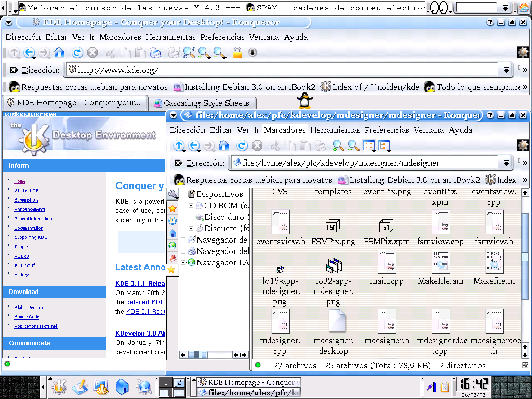The height and width of the screenshot is (399, 532).
Task: Open network globe icon in sidebar
Action: coord(172,245)
